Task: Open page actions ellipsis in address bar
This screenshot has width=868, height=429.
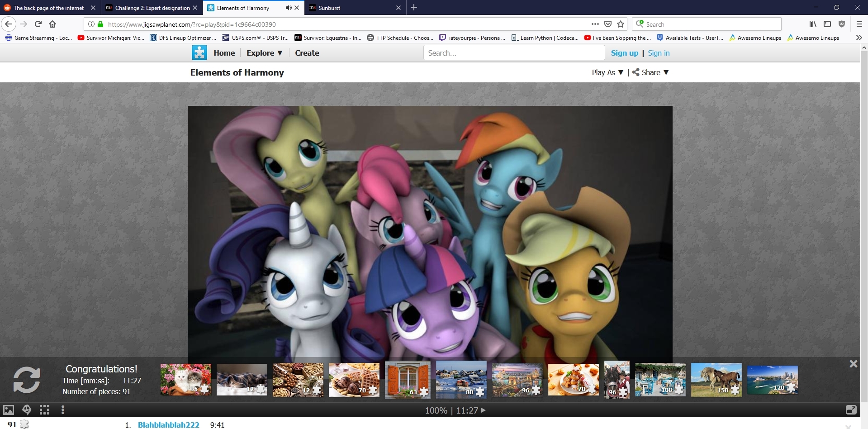Action: (x=595, y=24)
